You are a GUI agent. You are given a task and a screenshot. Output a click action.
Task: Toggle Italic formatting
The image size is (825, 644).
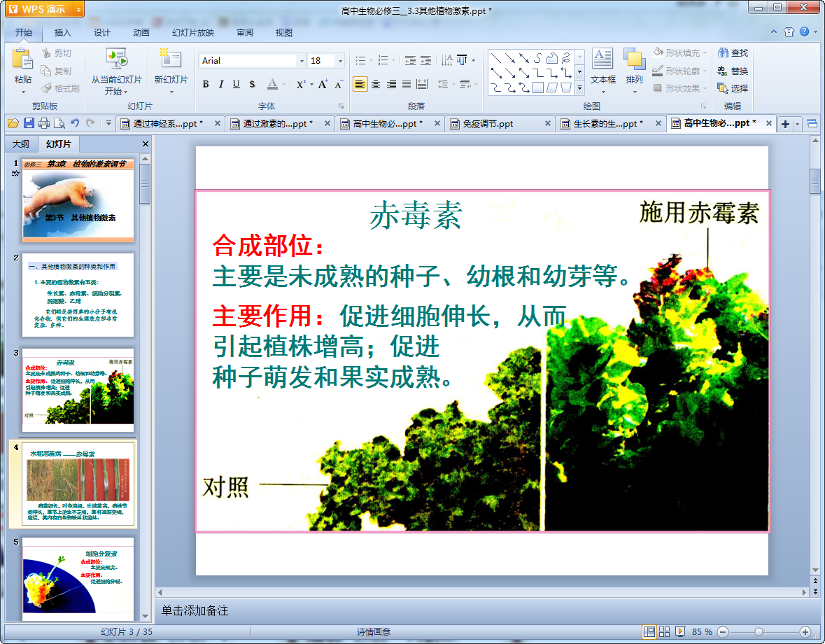[221, 84]
